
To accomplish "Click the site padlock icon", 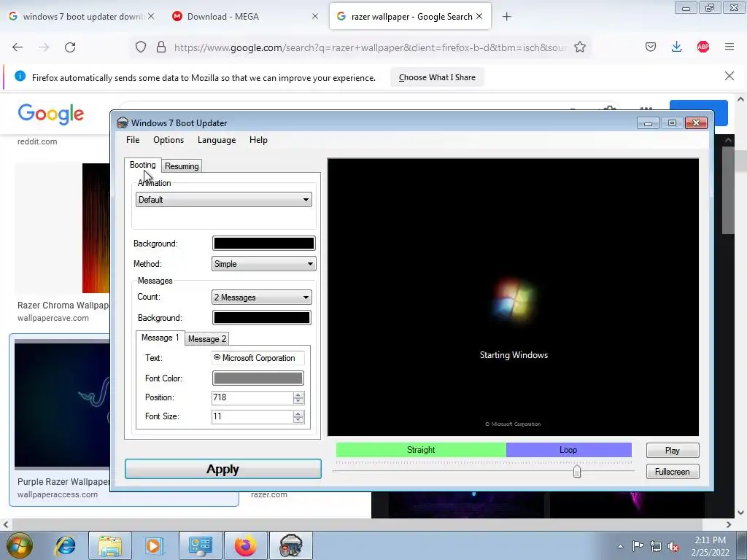I will [x=161, y=47].
